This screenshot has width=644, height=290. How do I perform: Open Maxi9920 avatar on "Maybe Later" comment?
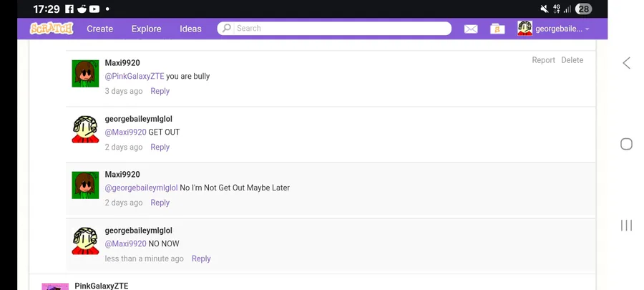pyautogui.click(x=85, y=185)
